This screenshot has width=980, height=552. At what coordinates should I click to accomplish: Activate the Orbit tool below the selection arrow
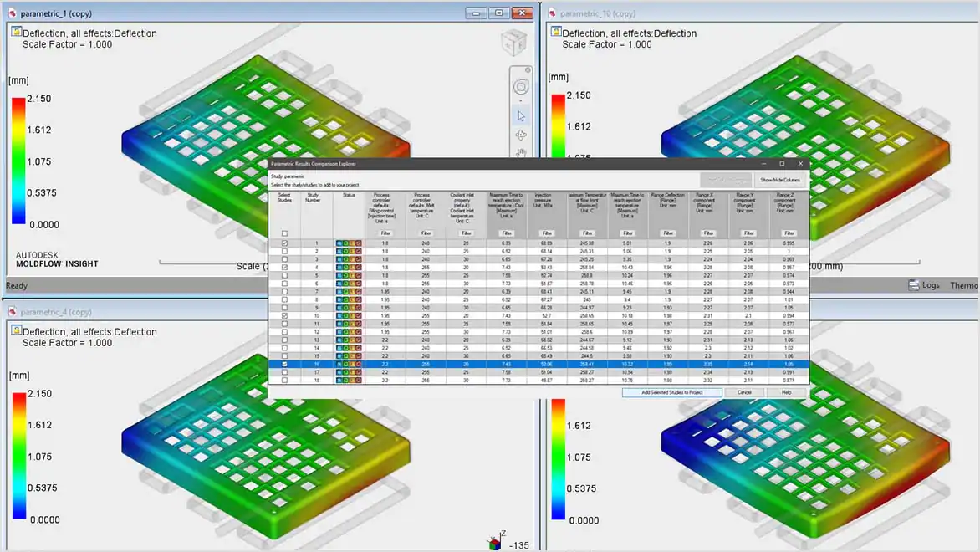520,135
